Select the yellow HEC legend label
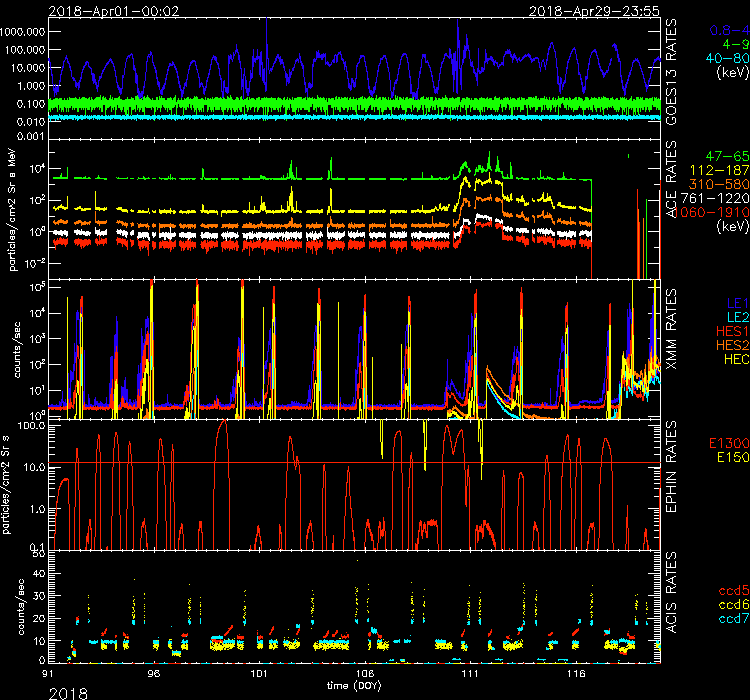750x700 pixels. [733, 357]
